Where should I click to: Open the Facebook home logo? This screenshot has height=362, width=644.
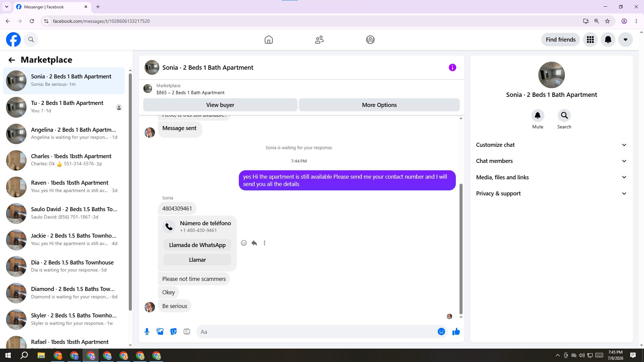click(x=13, y=40)
